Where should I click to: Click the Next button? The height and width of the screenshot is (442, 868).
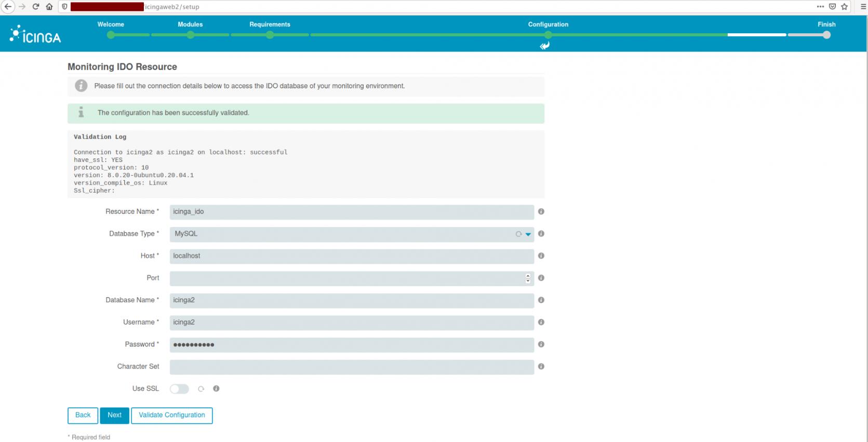point(114,416)
